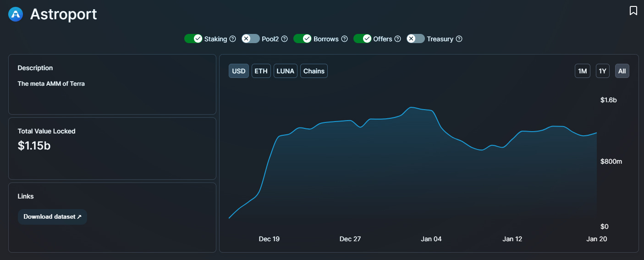Image resolution: width=644 pixels, height=260 pixels.
Task: Click the $1.6b y-axis label
Action: [609, 100]
